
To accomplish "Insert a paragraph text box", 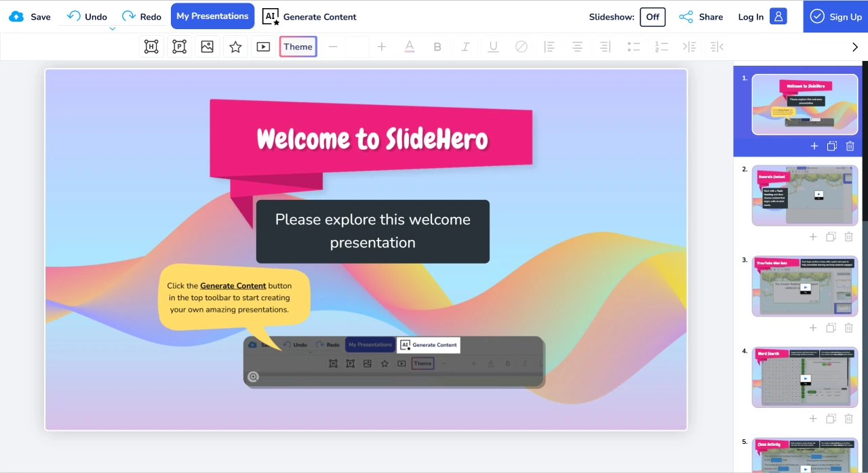I will (179, 46).
